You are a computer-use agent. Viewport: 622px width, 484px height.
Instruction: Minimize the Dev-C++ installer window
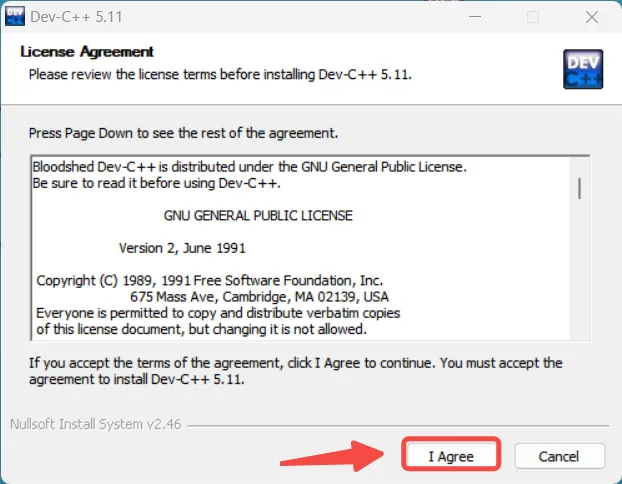click(475, 17)
